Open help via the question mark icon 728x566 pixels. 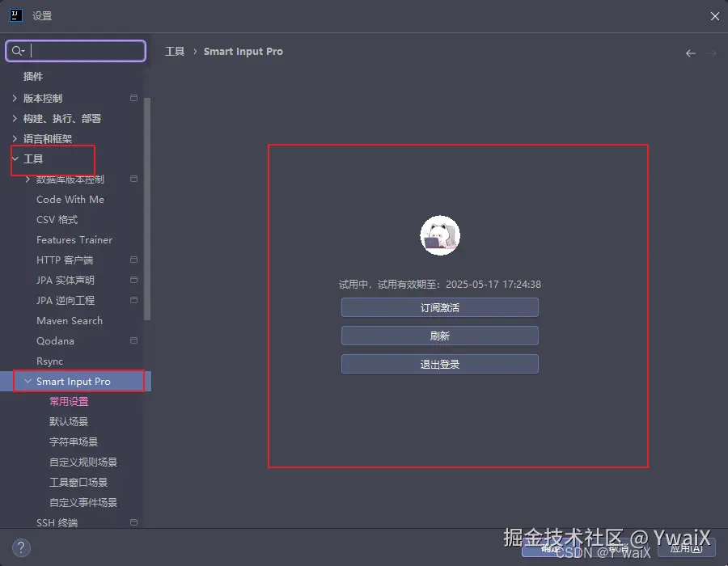(x=20, y=547)
